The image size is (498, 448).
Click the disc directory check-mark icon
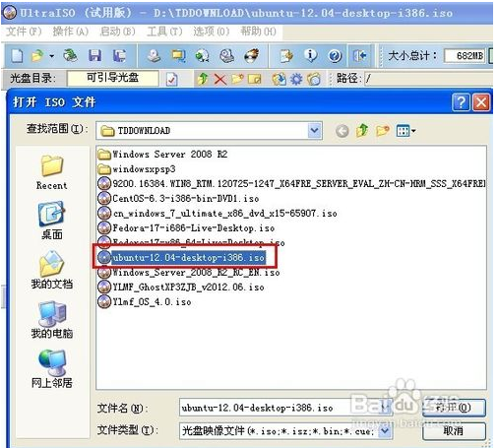[x=172, y=80]
